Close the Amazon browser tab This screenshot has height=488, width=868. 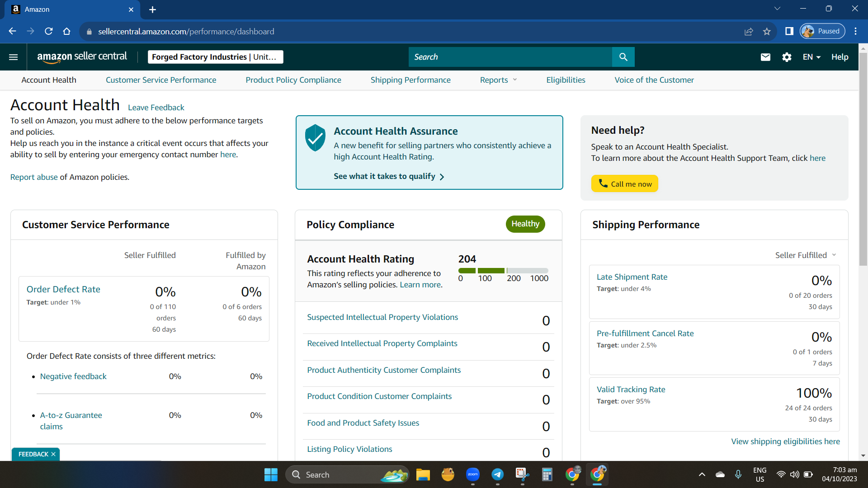(131, 9)
